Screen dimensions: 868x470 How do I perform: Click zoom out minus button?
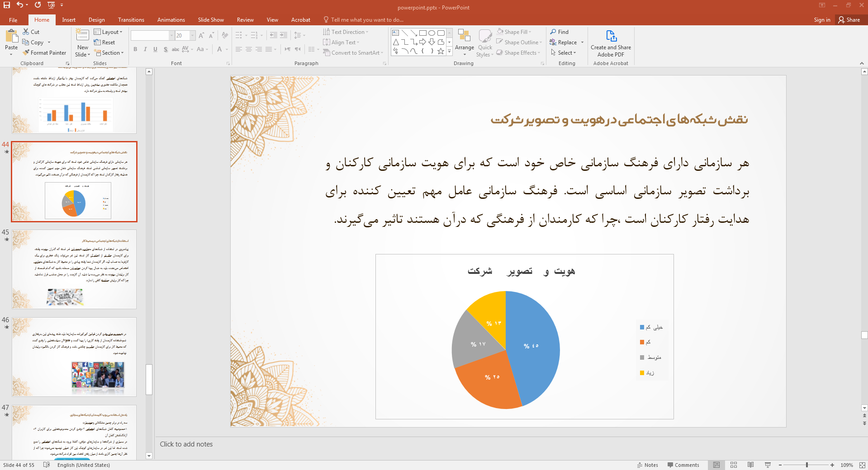(x=780, y=465)
